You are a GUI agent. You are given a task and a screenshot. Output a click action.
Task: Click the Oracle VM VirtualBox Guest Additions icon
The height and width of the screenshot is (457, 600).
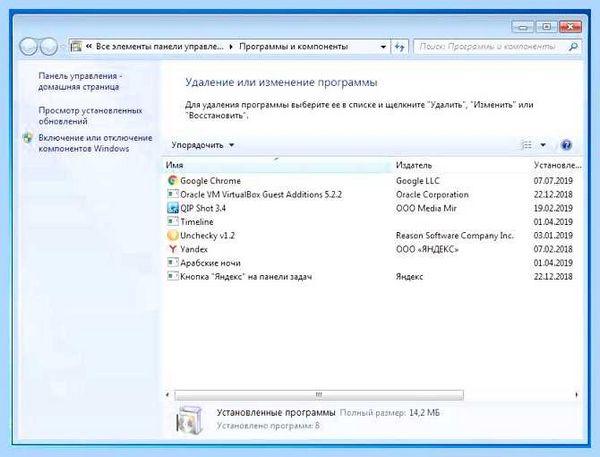[x=173, y=194]
